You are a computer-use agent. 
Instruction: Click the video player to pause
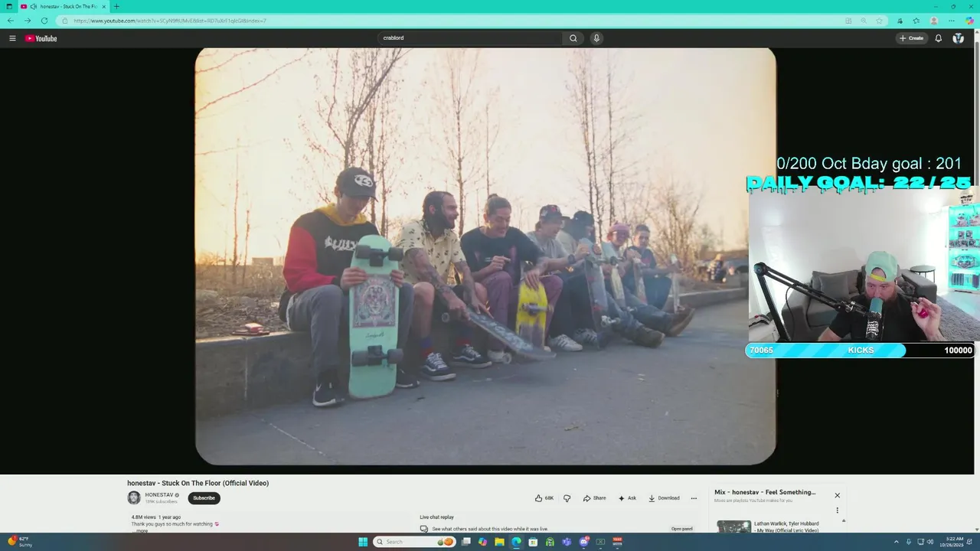coord(485,256)
